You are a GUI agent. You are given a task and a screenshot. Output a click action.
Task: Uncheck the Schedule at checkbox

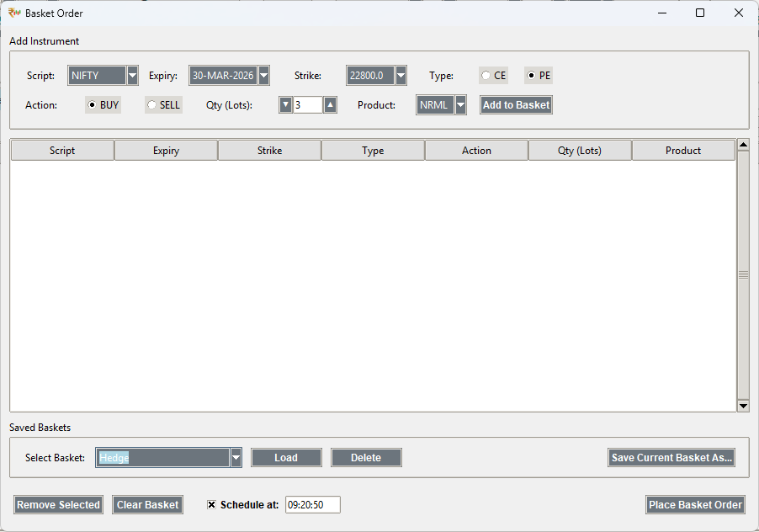pos(211,504)
